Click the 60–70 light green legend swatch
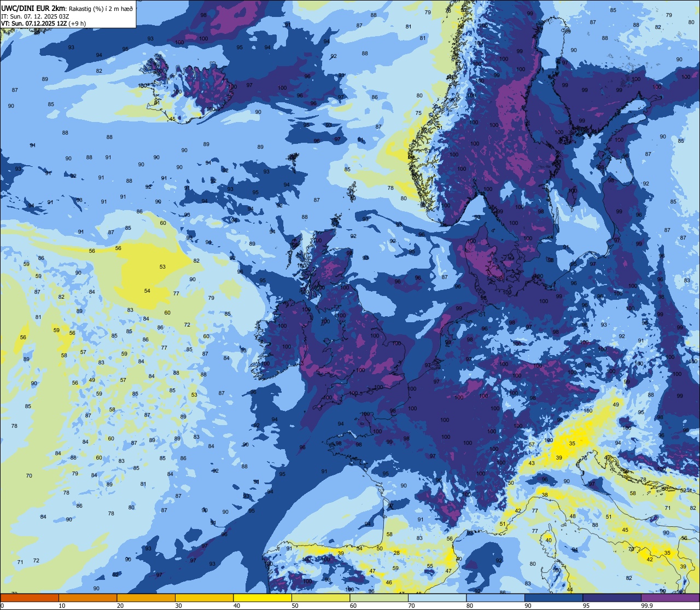Viewport: 700px width, 610px height. coord(379,597)
